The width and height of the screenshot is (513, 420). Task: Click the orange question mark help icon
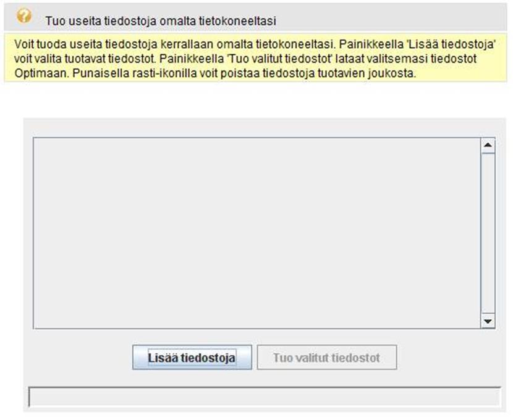coord(24,15)
